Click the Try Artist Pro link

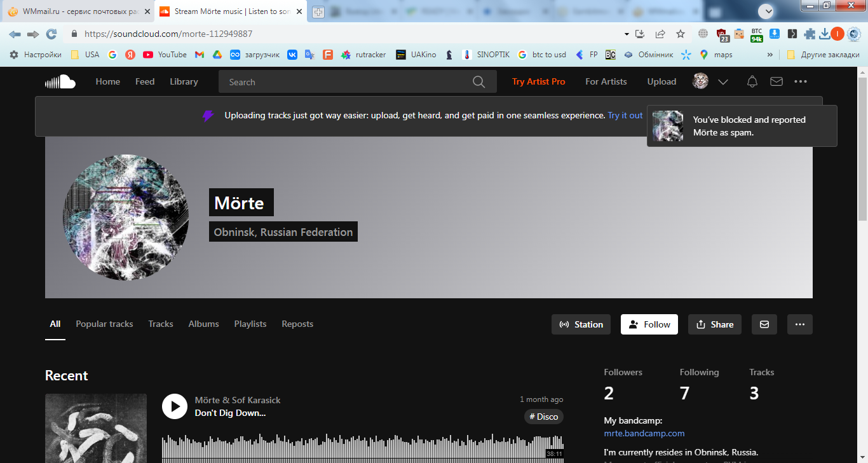539,81
